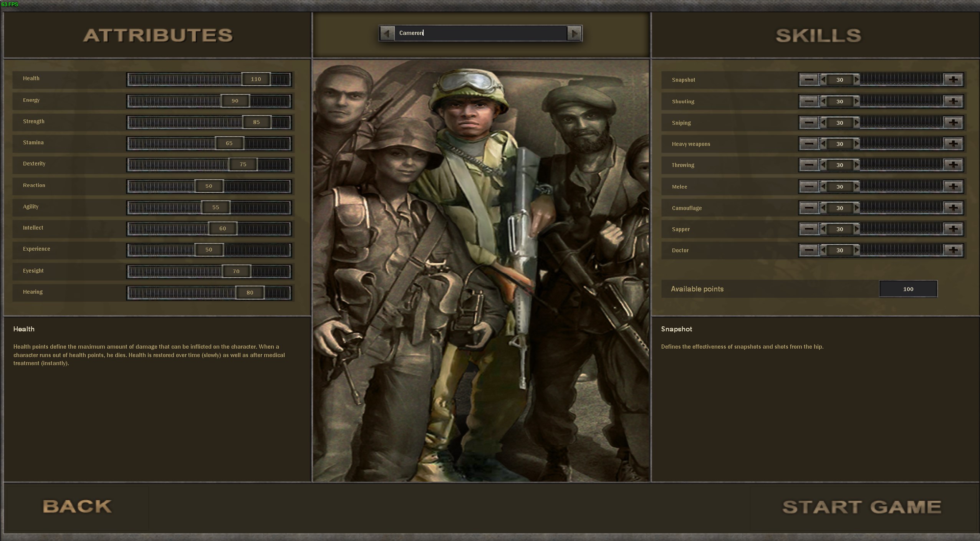The image size is (980, 541).
Task: Add a Camouflage point with its plus button
Action: [x=953, y=208]
